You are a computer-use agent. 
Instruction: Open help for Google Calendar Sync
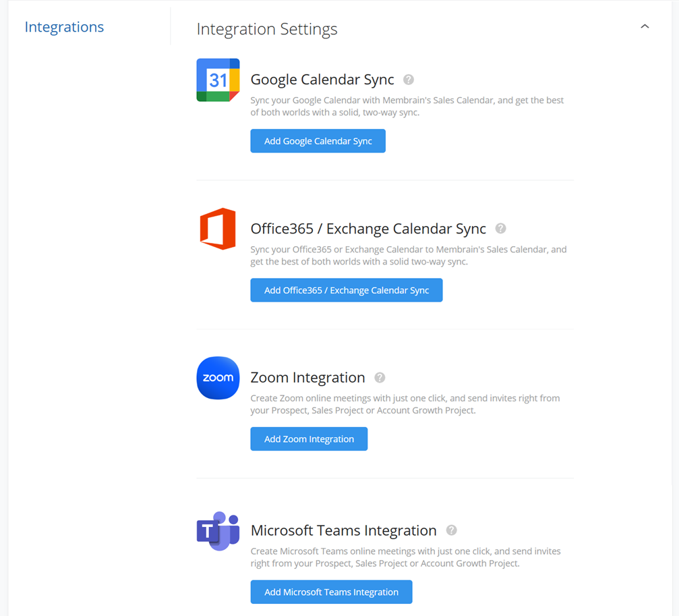[x=409, y=80]
